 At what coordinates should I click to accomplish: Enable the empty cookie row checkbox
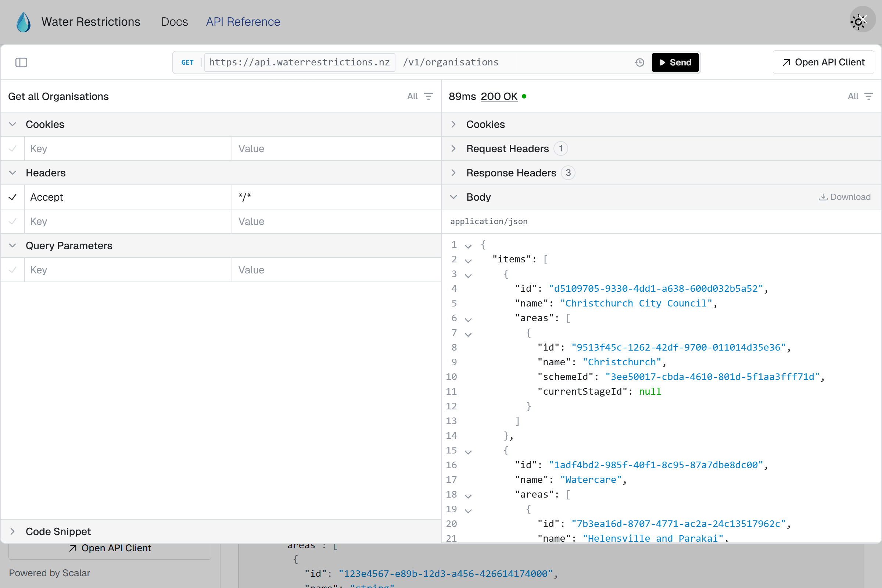coord(12,148)
